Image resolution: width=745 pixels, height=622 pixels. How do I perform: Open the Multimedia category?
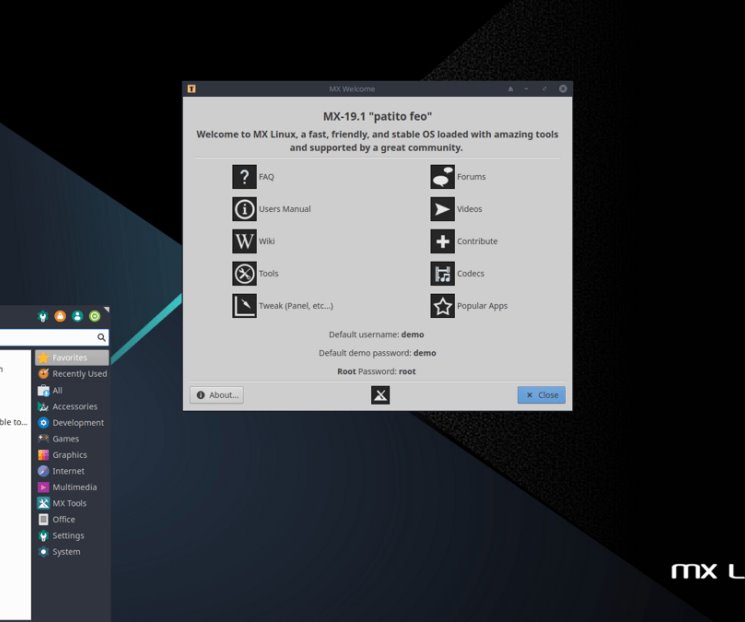(72, 487)
